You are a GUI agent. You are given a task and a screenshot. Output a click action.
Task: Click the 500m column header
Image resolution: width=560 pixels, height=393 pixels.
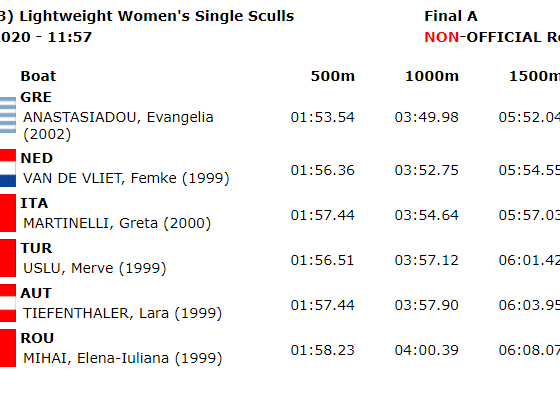click(x=332, y=76)
